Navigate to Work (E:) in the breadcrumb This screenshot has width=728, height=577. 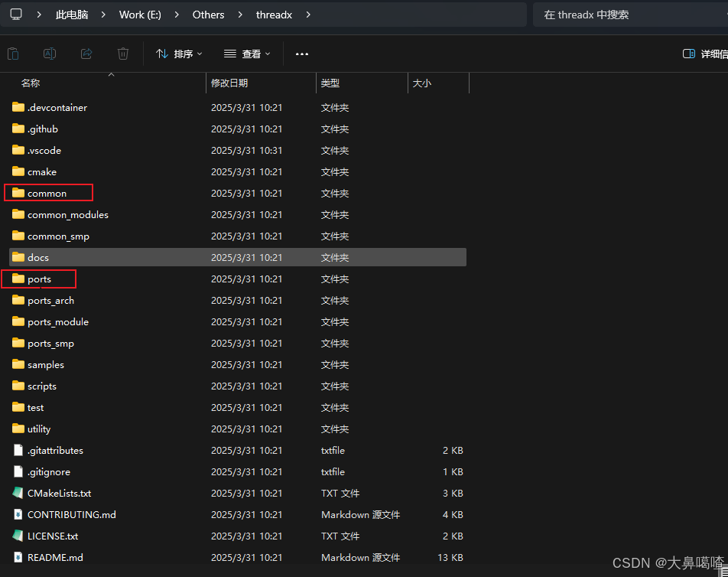click(x=140, y=15)
